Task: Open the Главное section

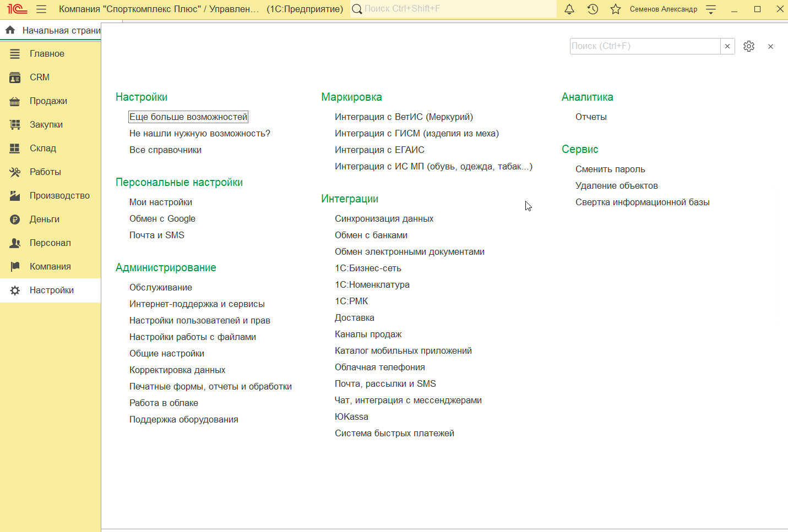Action: point(50,54)
